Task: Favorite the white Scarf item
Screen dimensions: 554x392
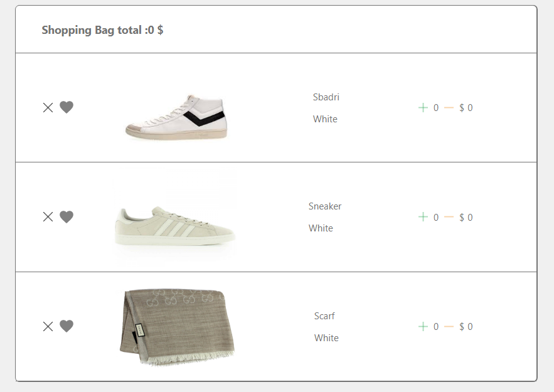Action: [x=67, y=326]
